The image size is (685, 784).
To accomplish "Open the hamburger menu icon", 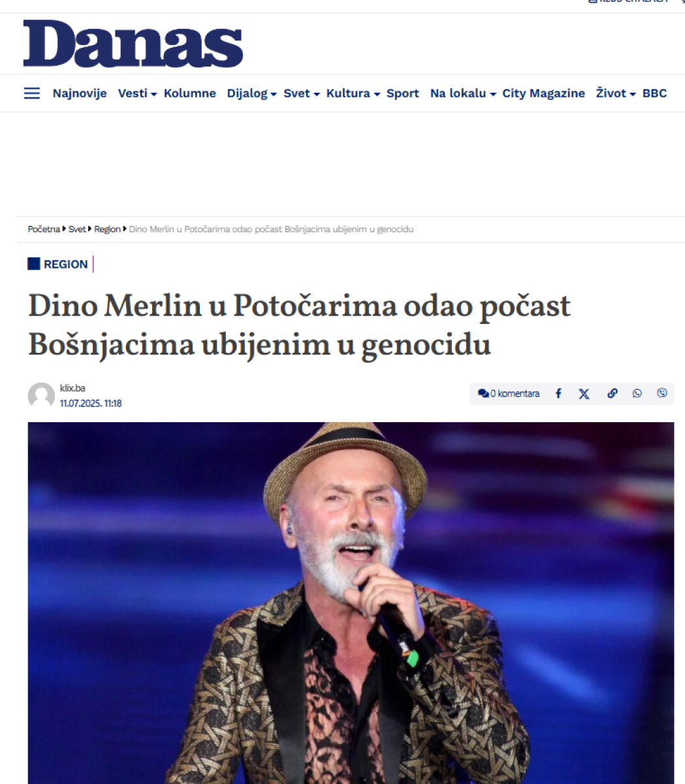I will tap(32, 93).
